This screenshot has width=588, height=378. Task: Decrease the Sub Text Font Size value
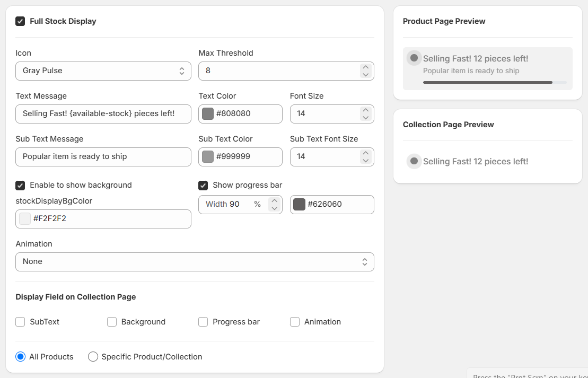click(366, 161)
